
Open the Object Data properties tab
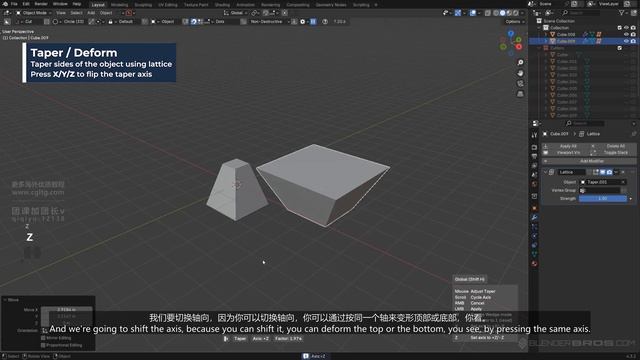point(534,255)
